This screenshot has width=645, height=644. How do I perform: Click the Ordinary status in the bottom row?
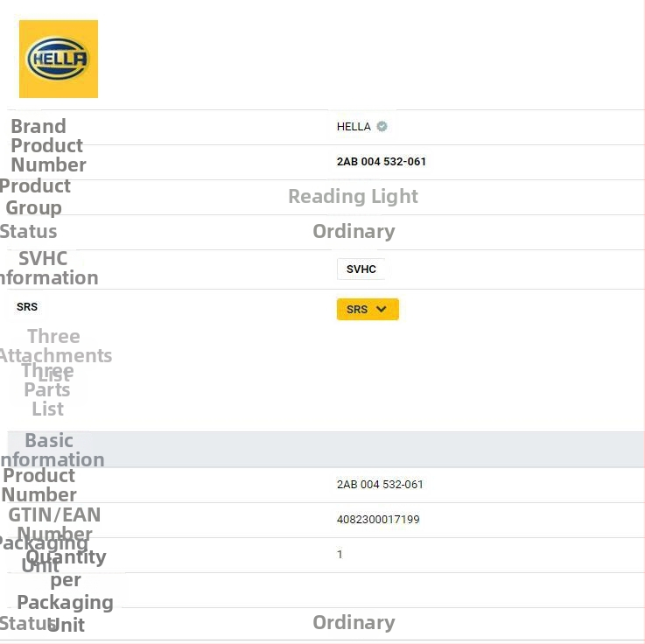click(x=354, y=623)
